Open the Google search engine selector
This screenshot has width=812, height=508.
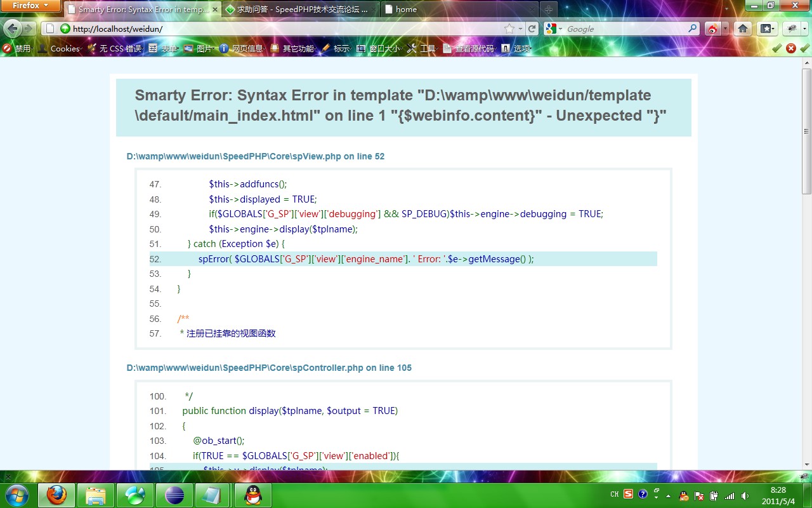553,29
